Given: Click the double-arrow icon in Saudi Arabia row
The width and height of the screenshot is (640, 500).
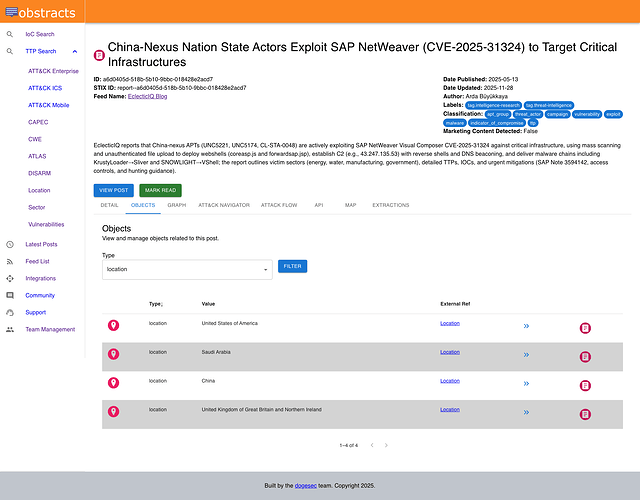Looking at the screenshot, I should click(x=526, y=354).
